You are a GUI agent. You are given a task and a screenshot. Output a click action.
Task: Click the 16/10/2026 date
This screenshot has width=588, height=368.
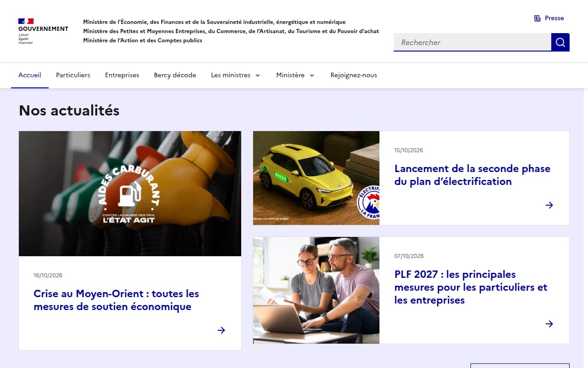click(48, 276)
